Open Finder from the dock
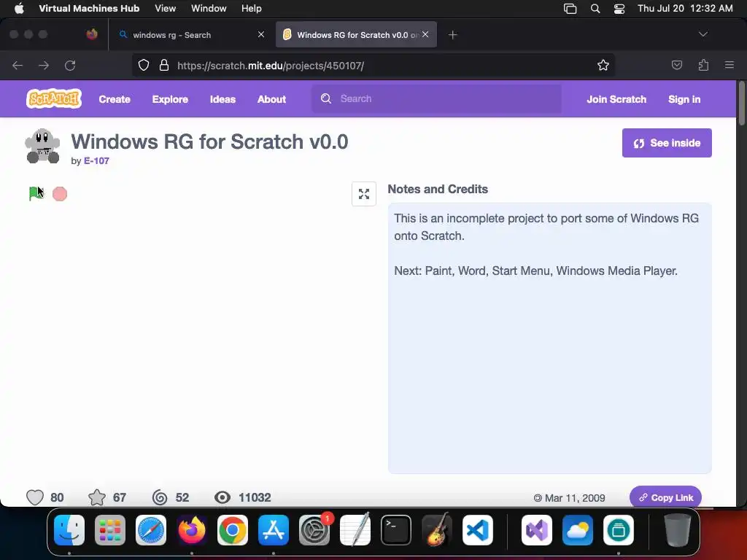 (69, 530)
